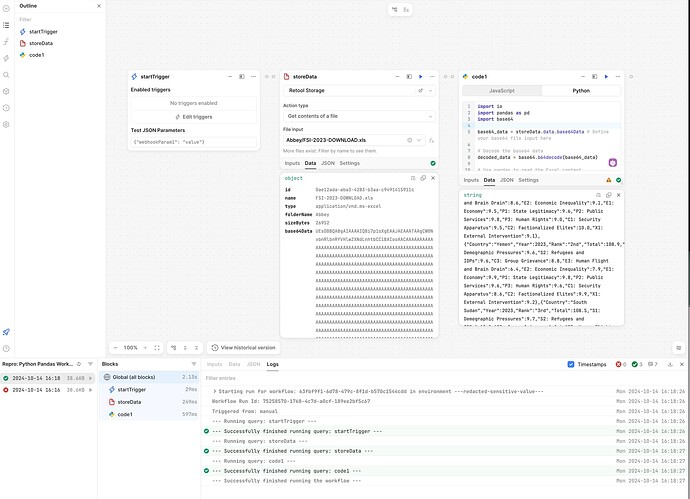
Task: Open the Logs tab in the run panel
Action: 272,364
